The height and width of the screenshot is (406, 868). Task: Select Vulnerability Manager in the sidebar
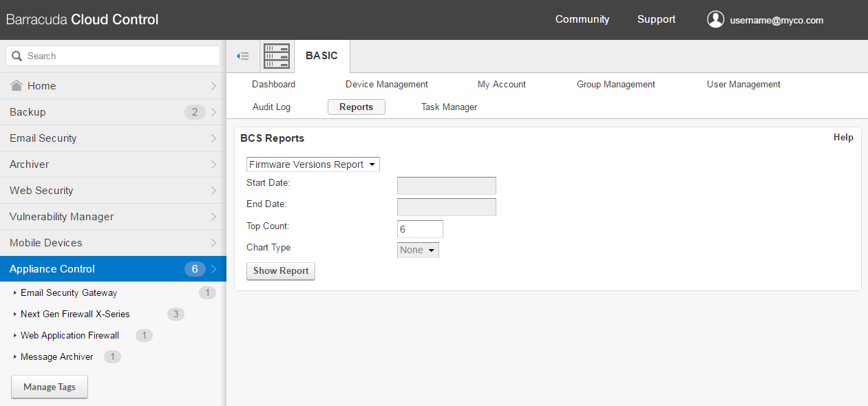tap(113, 217)
